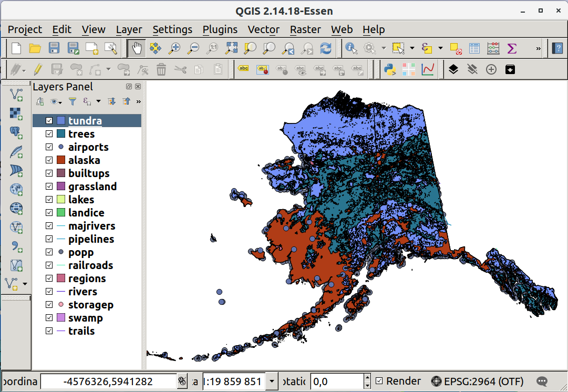Screen dimensions: 568x392
Task: Increase rotation with the up stepper arrow
Action: 367,377
